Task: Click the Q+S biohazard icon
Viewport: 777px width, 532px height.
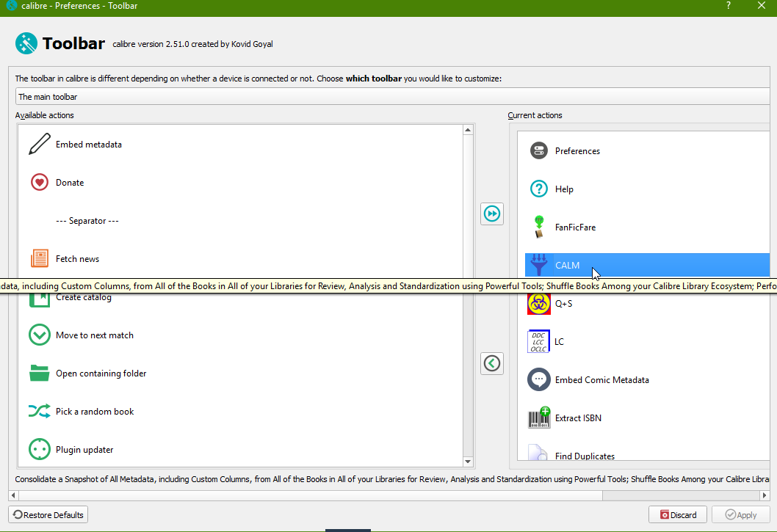Action: (x=539, y=303)
